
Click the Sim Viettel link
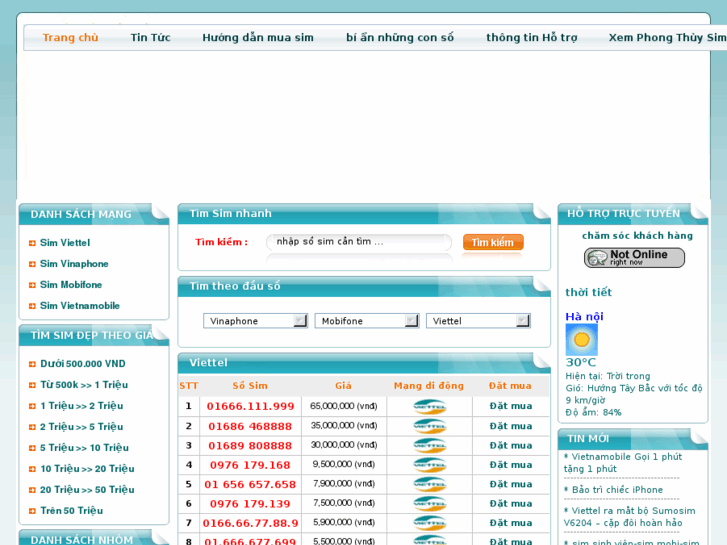tap(65, 243)
